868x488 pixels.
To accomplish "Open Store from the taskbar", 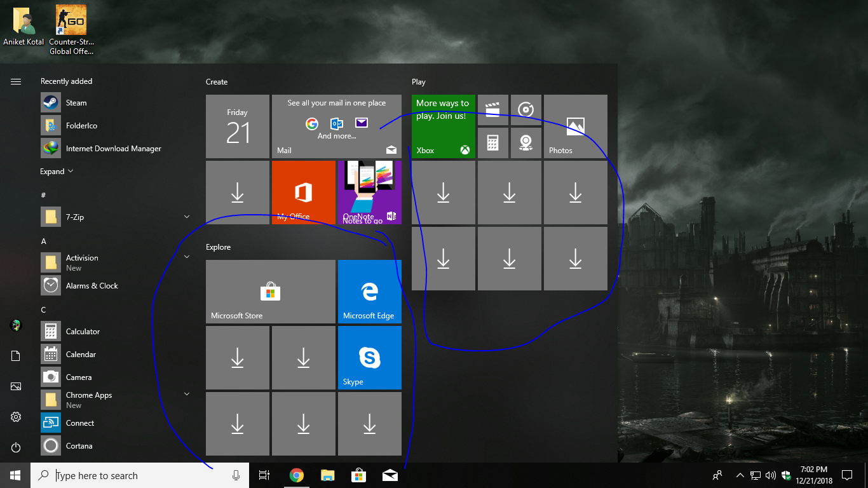I will click(359, 475).
